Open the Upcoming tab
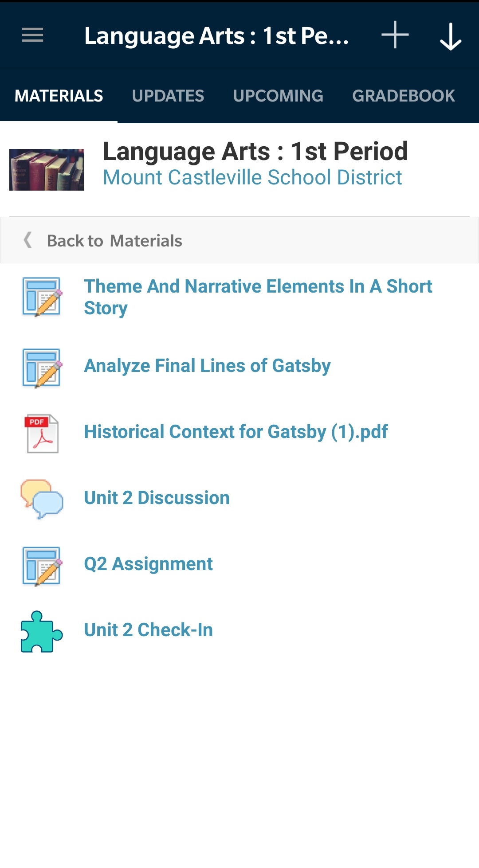 click(x=278, y=96)
